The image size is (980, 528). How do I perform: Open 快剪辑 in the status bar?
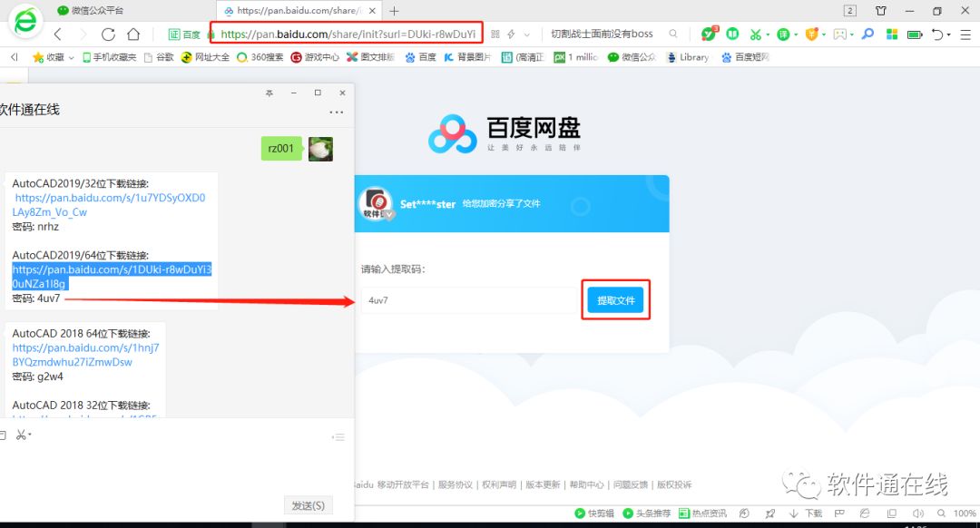click(x=594, y=513)
